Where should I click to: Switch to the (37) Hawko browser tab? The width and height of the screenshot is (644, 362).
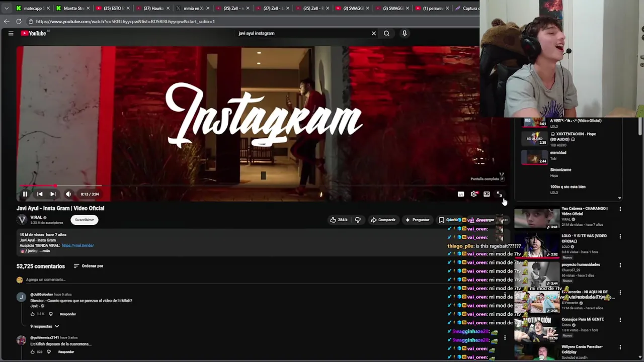(x=153, y=8)
